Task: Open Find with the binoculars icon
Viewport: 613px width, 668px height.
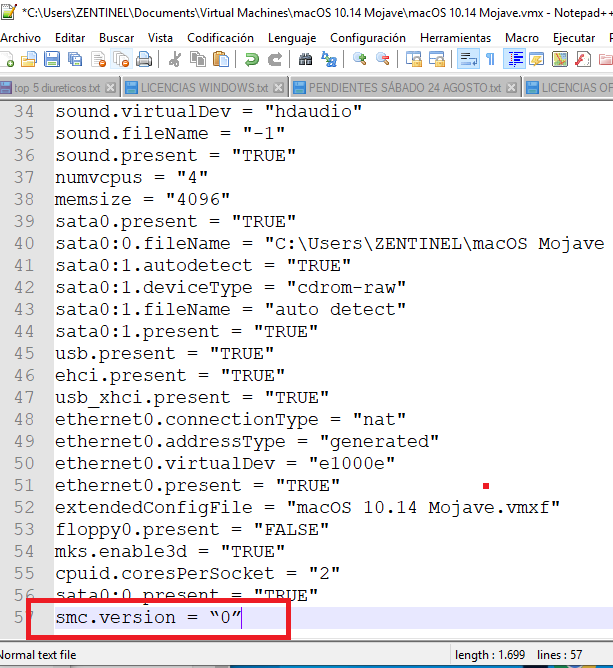Action: point(305,60)
